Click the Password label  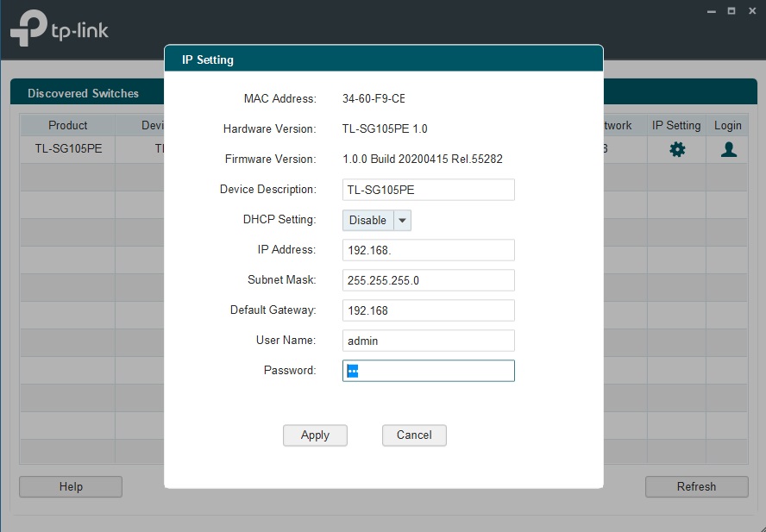(290, 370)
